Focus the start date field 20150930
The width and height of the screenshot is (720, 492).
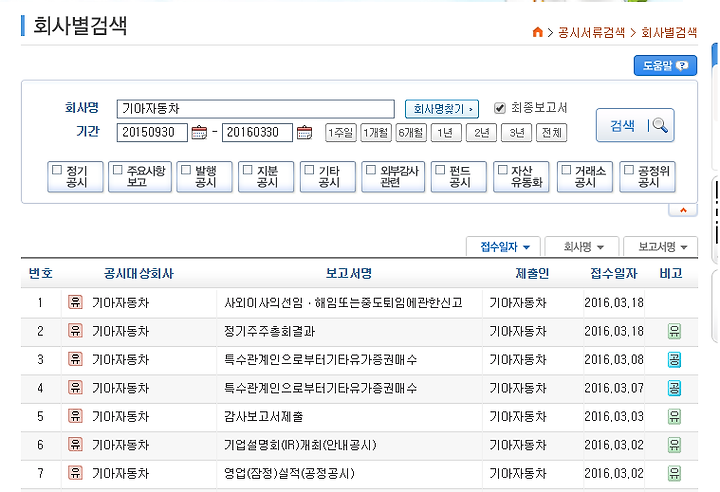coord(152,132)
